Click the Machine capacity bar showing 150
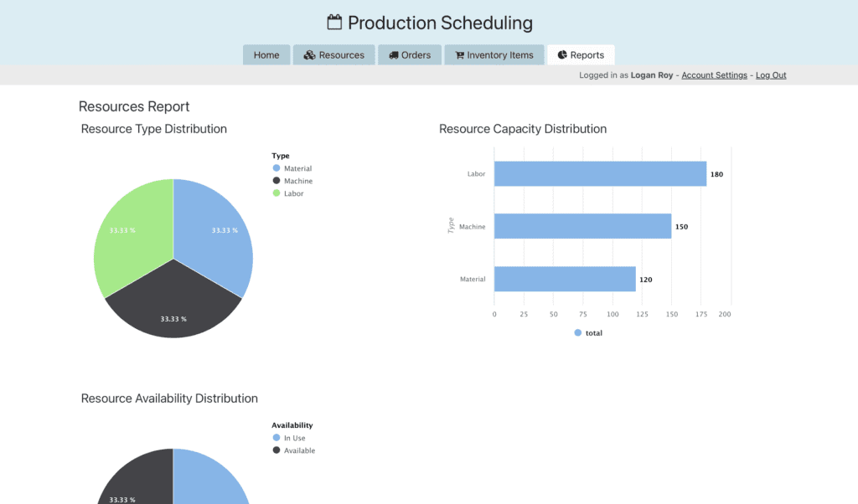Viewport: 858px width, 504px height. (582, 226)
